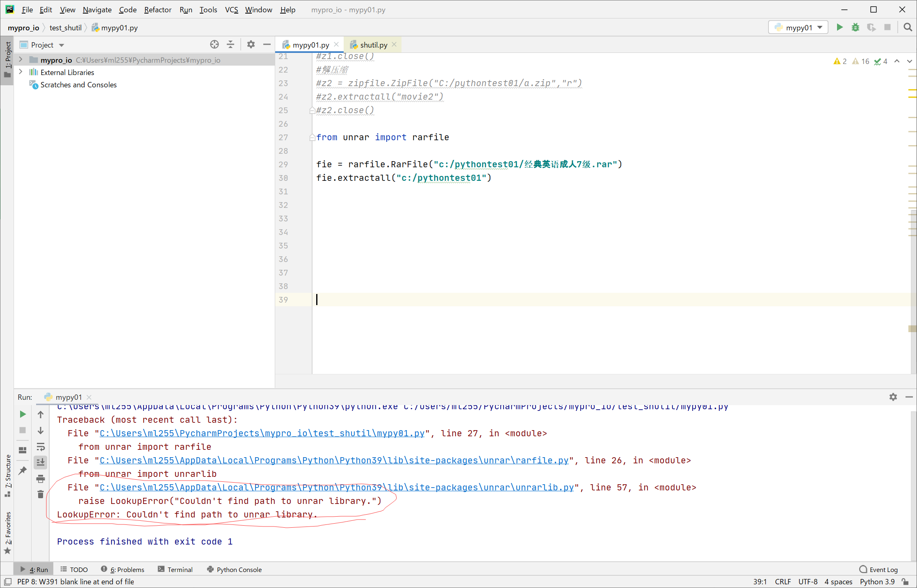Jump to the previous highlighted error arrow
The width and height of the screenshot is (917, 588).
(897, 61)
